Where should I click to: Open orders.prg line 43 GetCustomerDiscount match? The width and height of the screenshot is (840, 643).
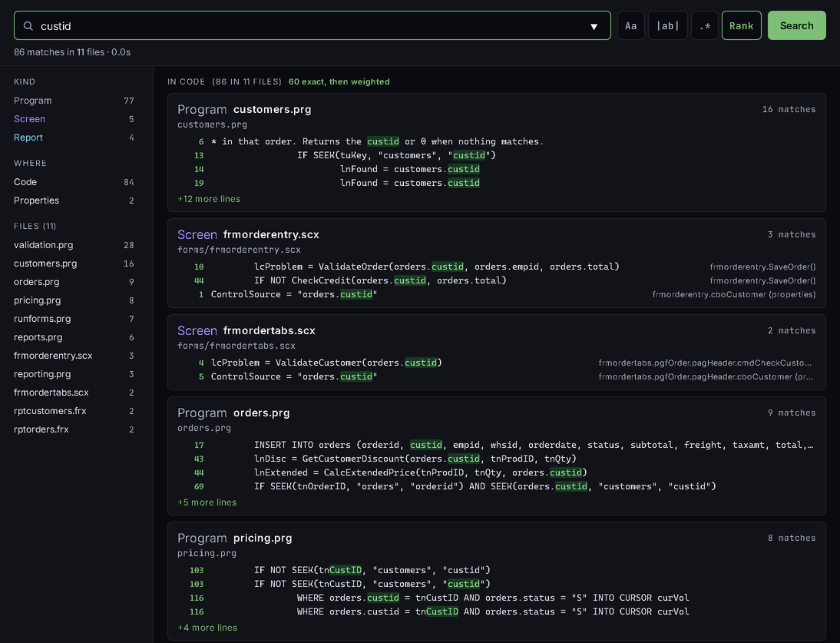497,459
